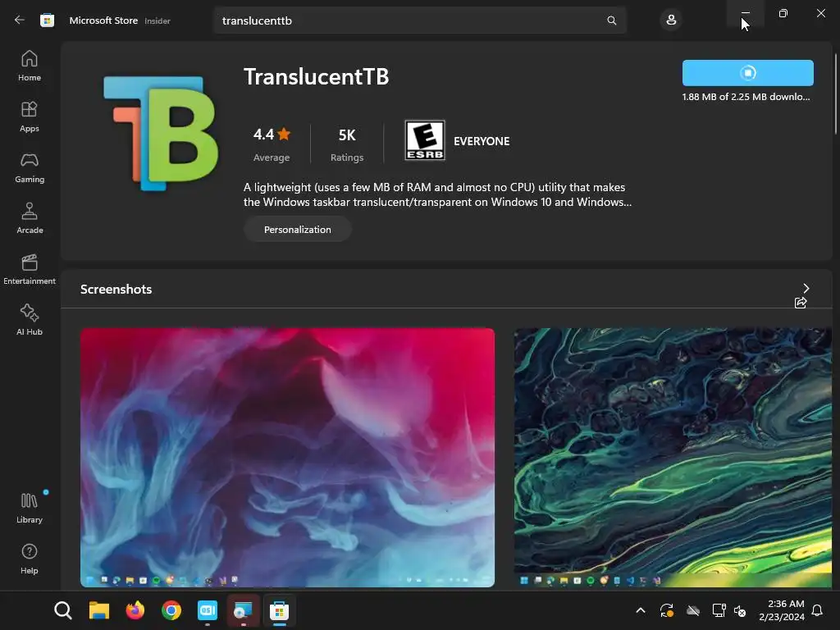Click the Personalization category tag
This screenshot has width=840, height=630.
tap(297, 230)
